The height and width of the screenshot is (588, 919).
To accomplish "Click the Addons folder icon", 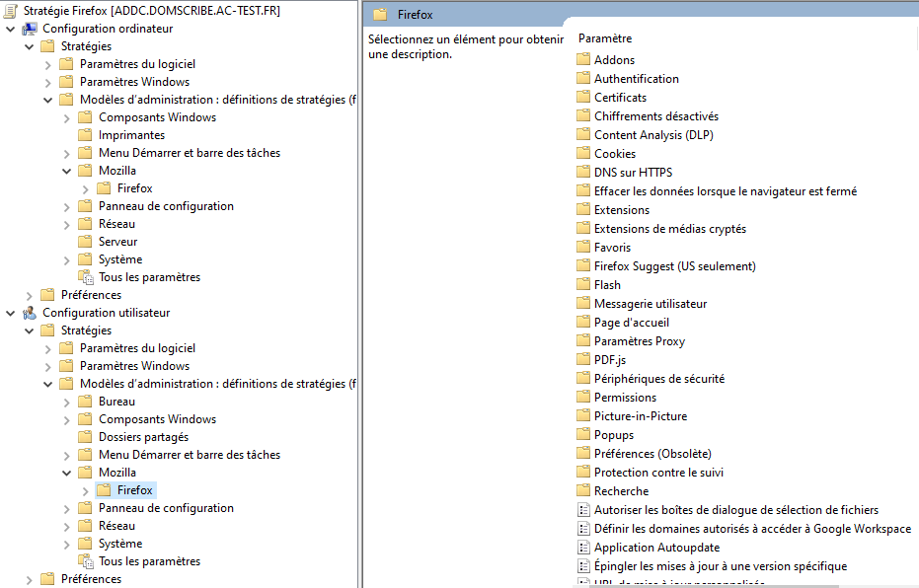I will [x=583, y=60].
